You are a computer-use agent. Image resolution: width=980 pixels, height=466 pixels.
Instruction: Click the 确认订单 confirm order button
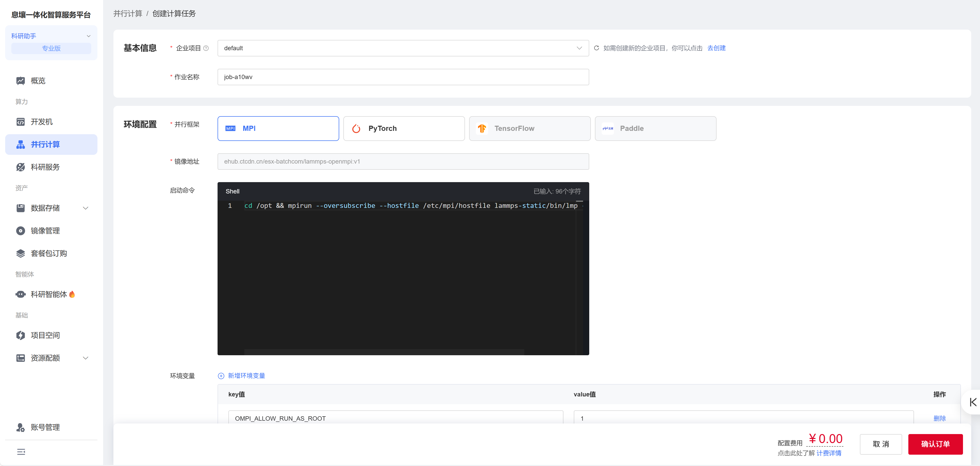935,444
